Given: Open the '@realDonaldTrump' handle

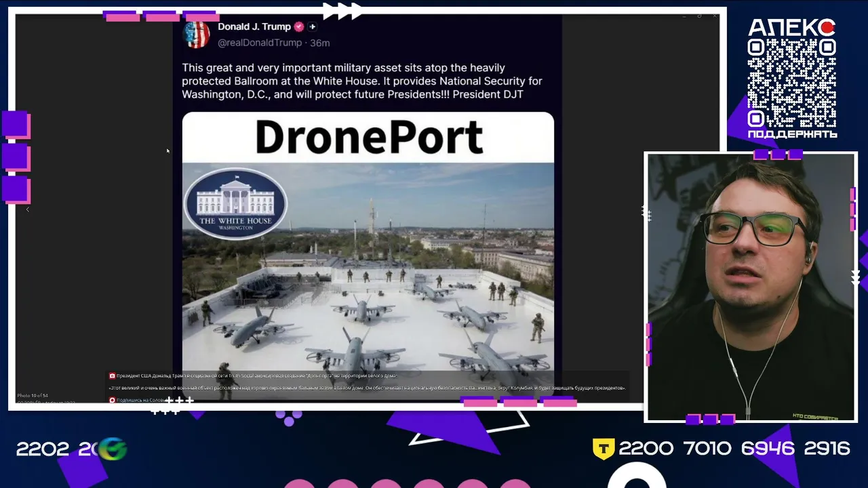Looking at the screenshot, I should [x=260, y=43].
